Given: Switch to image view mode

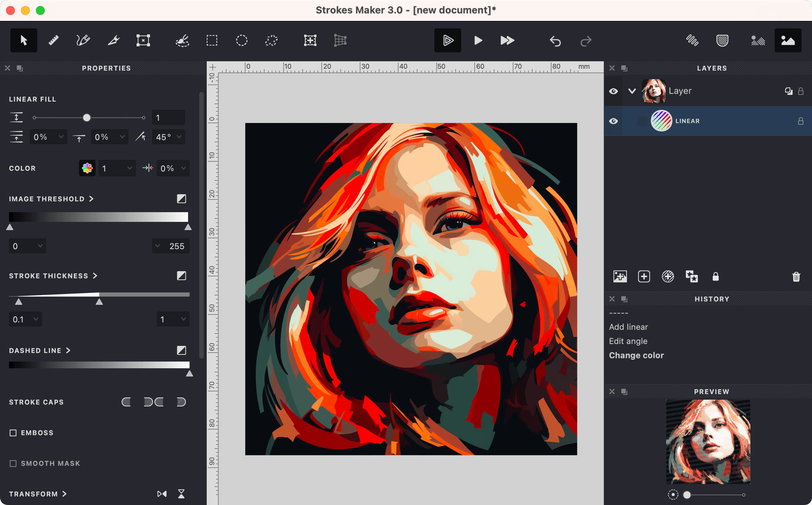Looking at the screenshot, I should pos(788,40).
